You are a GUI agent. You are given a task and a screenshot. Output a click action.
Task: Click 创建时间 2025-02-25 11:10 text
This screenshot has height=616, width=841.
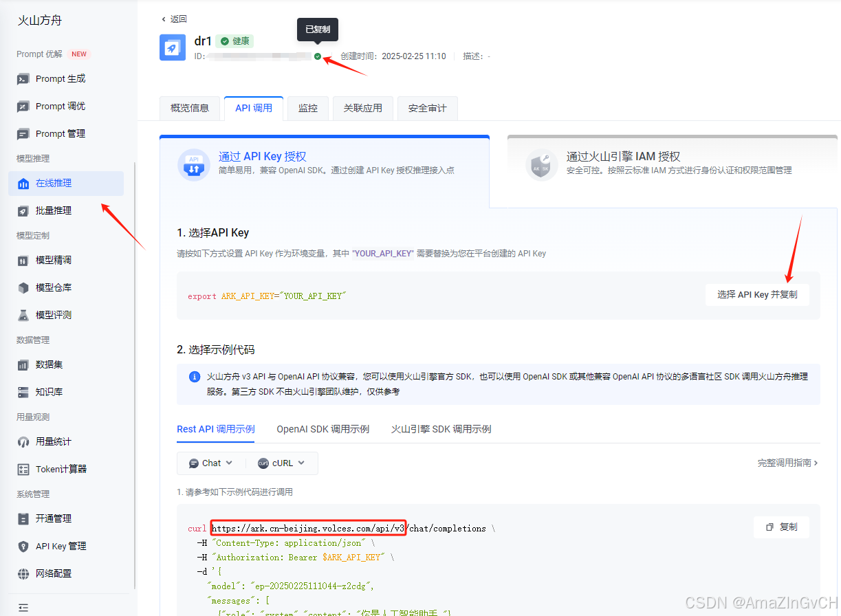pyautogui.click(x=393, y=56)
